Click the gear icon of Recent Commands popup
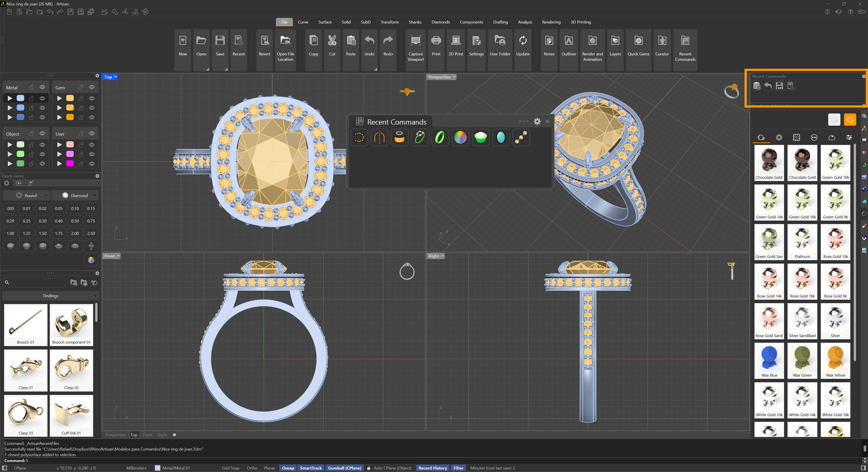The width and height of the screenshot is (868, 472). pos(537,121)
